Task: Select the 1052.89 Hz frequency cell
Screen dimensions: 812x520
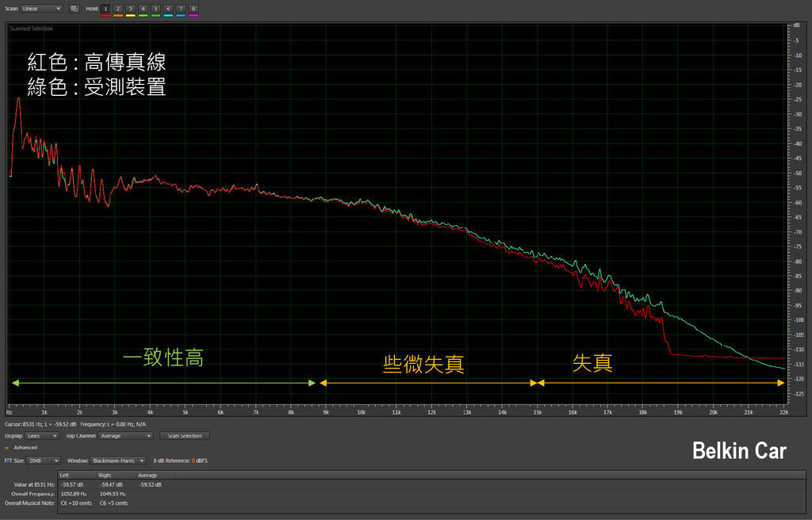Action: point(74,494)
